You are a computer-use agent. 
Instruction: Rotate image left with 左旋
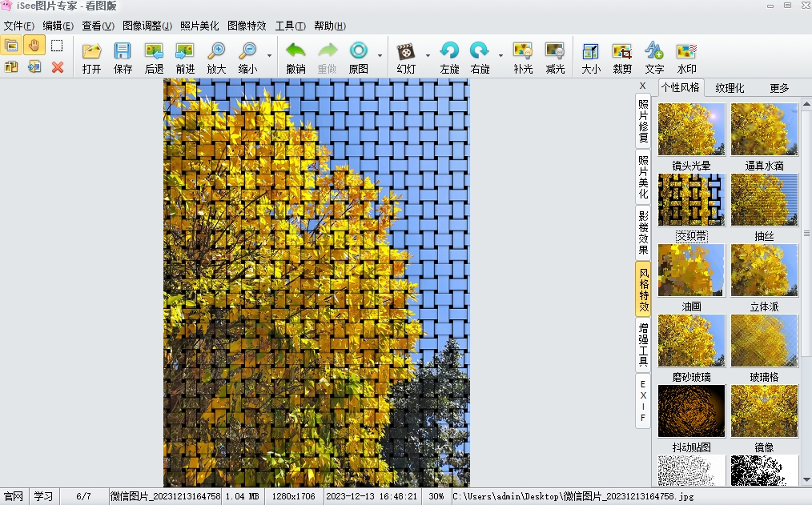(x=449, y=58)
